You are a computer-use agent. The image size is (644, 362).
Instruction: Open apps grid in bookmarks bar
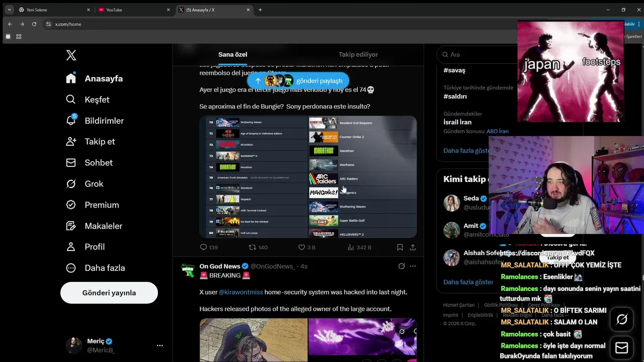[x=19, y=37]
